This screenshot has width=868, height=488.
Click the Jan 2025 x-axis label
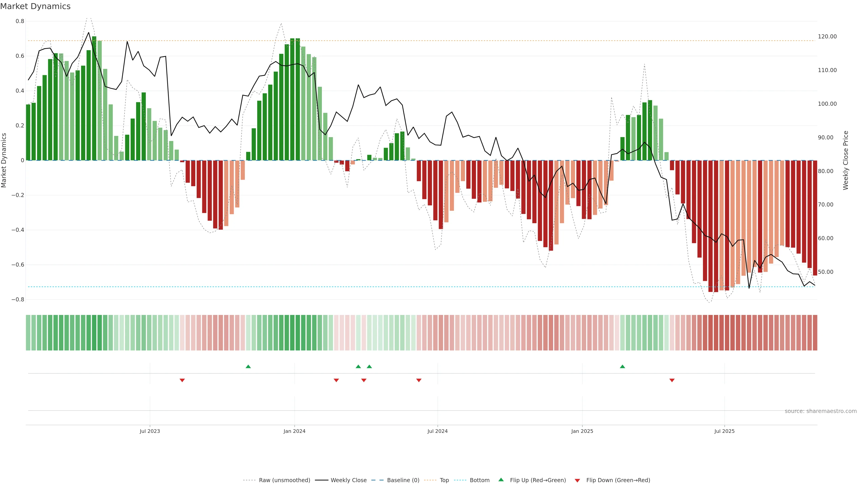582,431
